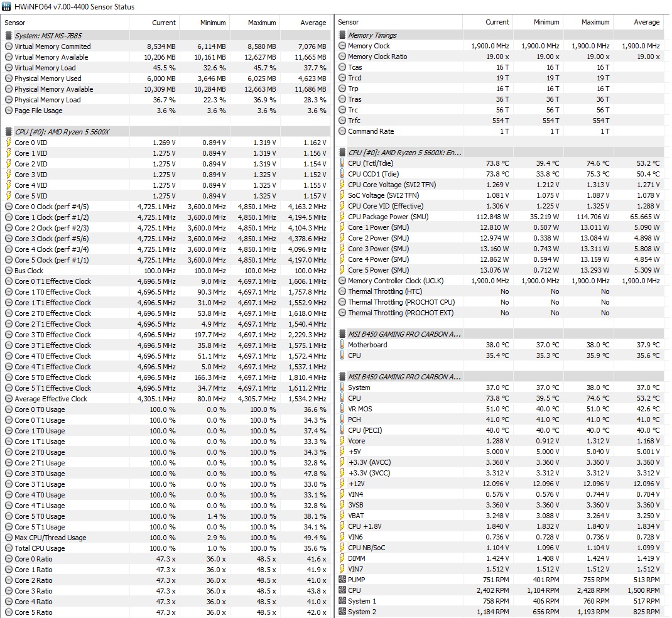The width and height of the screenshot is (672, 618).
Task: Select CPU Core VID (Effective) row
Action: (x=500, y=206)
